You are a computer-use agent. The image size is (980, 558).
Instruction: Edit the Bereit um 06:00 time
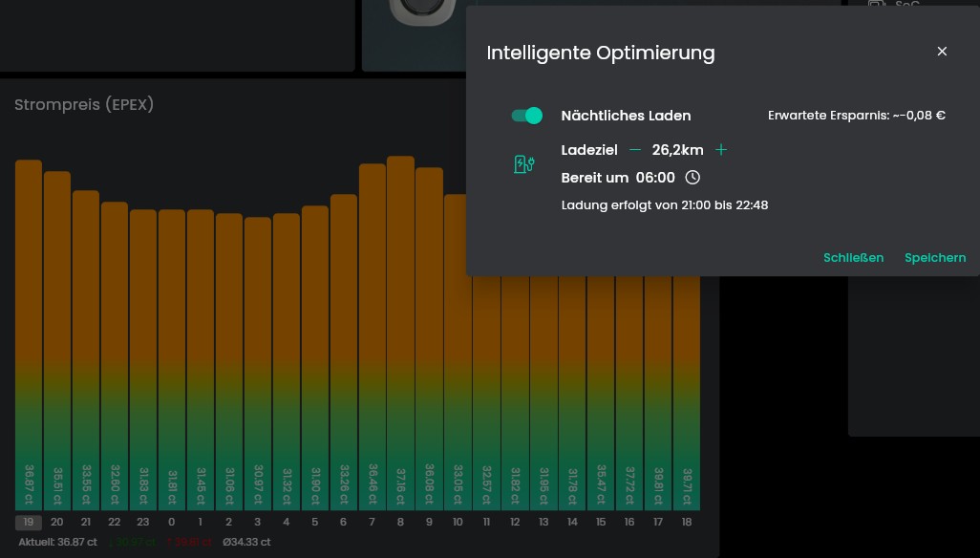point(655,178)
